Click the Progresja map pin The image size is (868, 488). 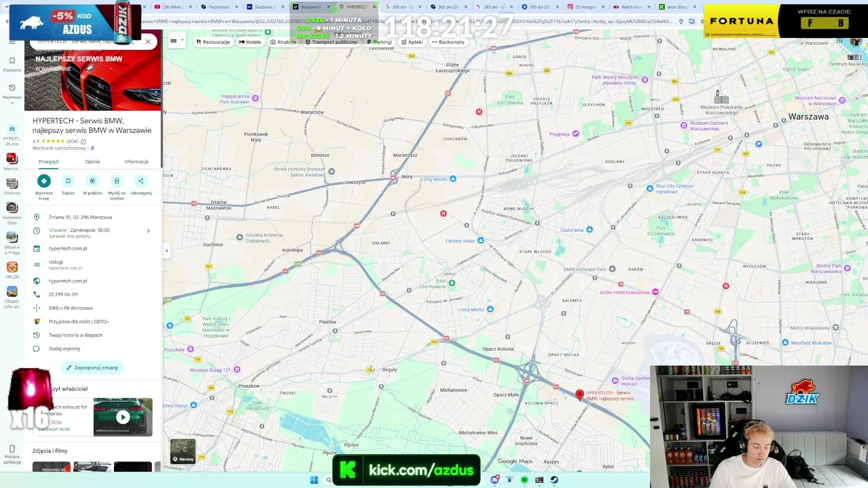click(576, 134)
